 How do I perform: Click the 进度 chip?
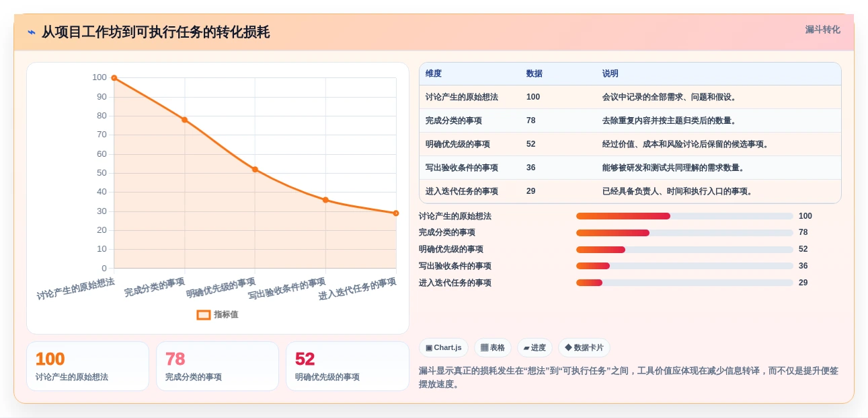coord(535,348)
